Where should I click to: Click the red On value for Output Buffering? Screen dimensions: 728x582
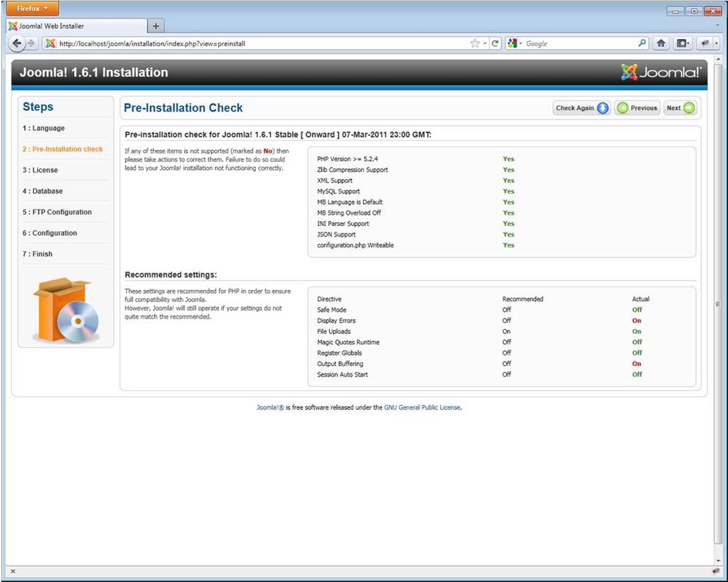point(636,364)
